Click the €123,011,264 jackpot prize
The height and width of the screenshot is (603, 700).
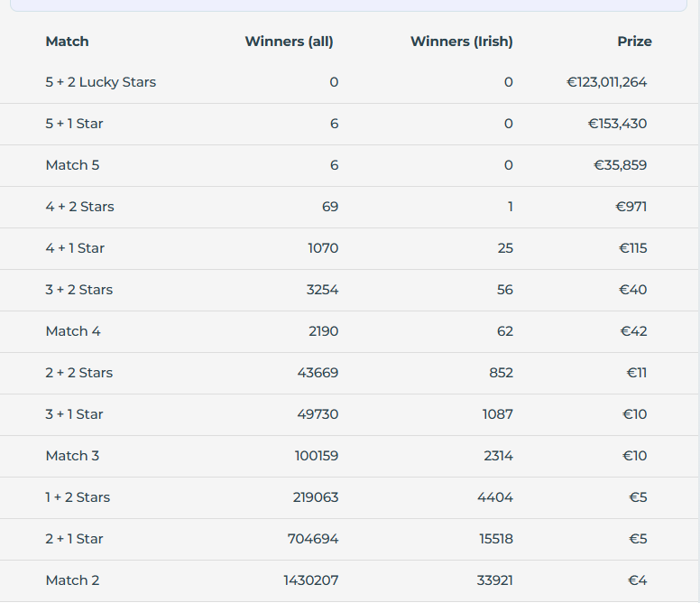(607, 82)
